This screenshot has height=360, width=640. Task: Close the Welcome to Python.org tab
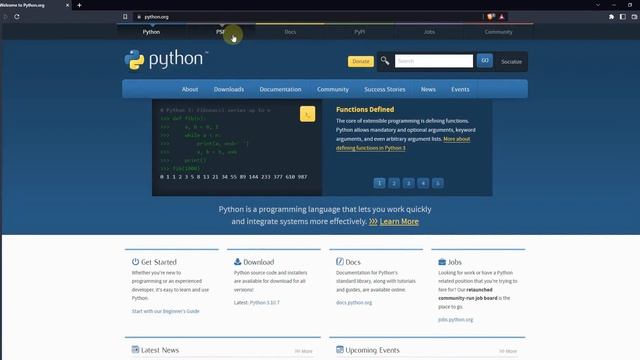[x=67, y=5]
